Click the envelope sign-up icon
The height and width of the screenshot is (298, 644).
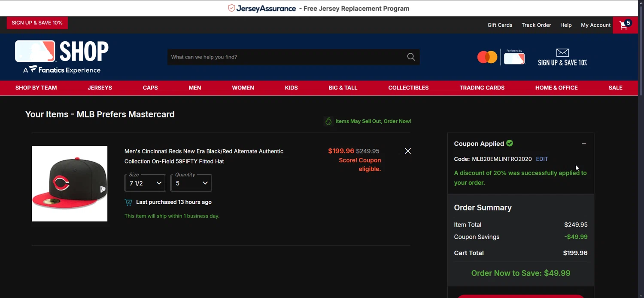(562, 52)
